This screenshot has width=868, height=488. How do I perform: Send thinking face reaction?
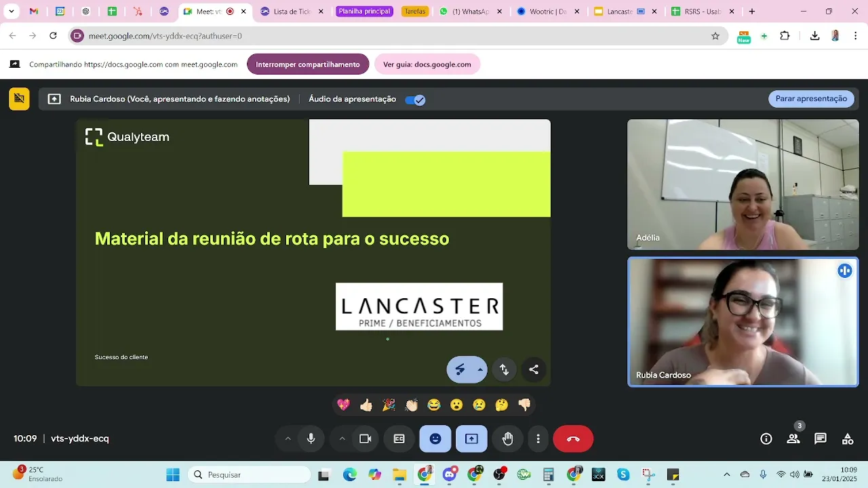point(502,405)
